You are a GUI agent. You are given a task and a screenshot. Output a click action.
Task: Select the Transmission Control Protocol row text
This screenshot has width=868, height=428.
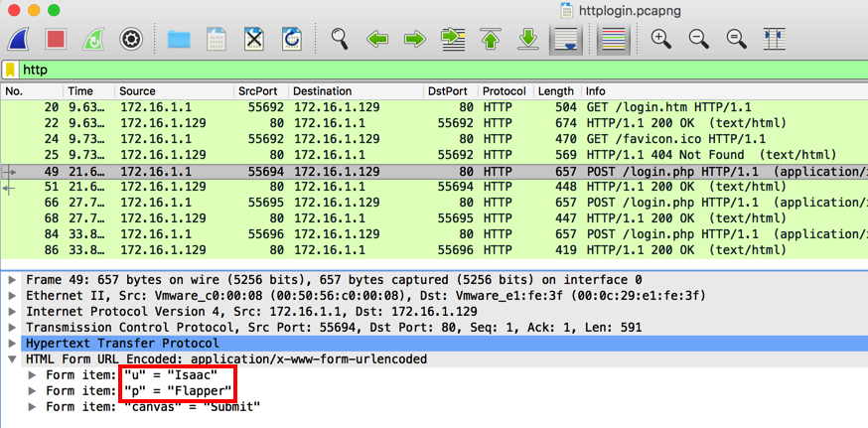click(x=334, y=328)
